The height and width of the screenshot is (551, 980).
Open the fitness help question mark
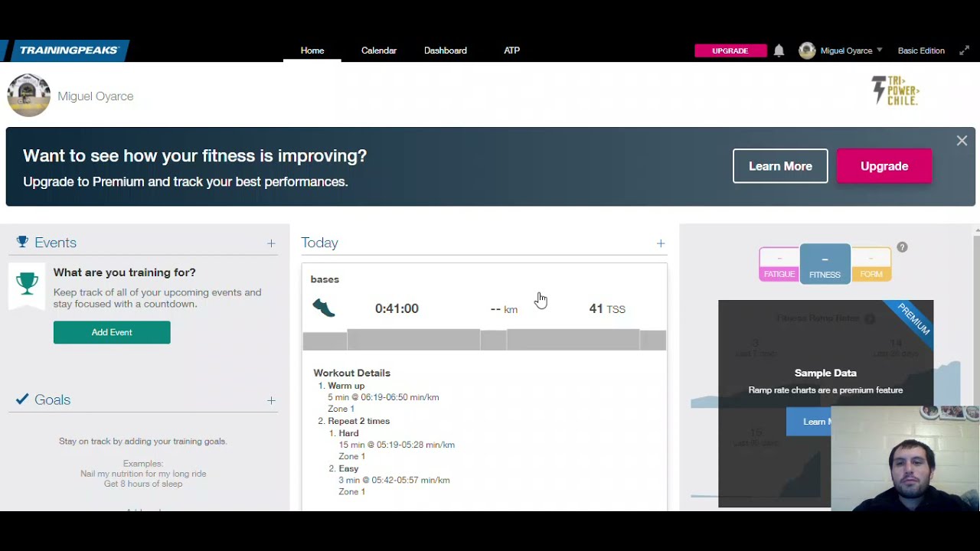pos(902,247)
